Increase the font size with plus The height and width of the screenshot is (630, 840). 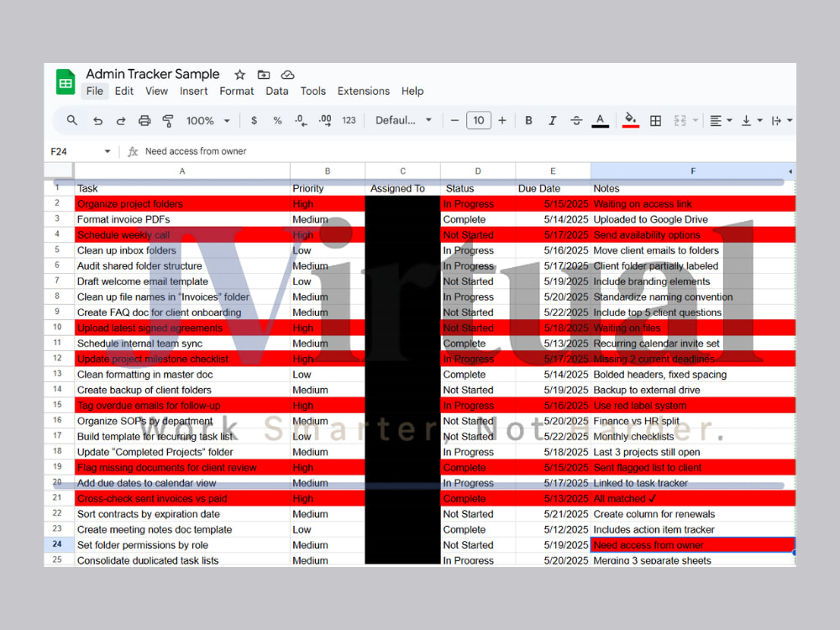pyautogui.click(x=502, y=120)
